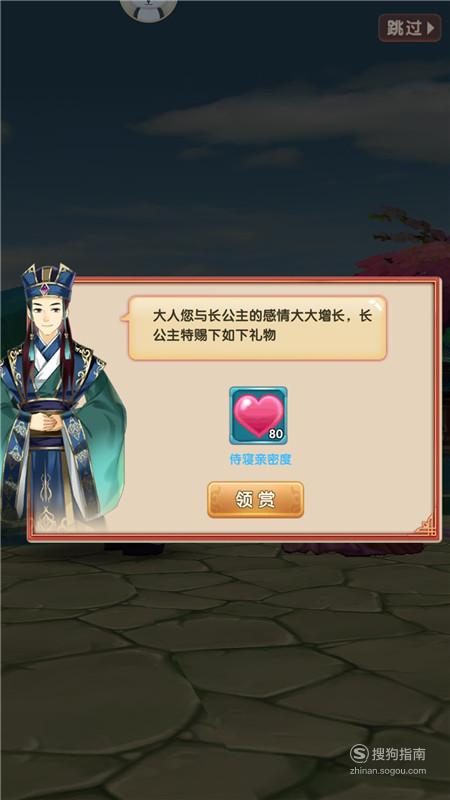The image size is (450, 800).
Task: Skip the cutscene via 跳过
Action: coord(410,28)
